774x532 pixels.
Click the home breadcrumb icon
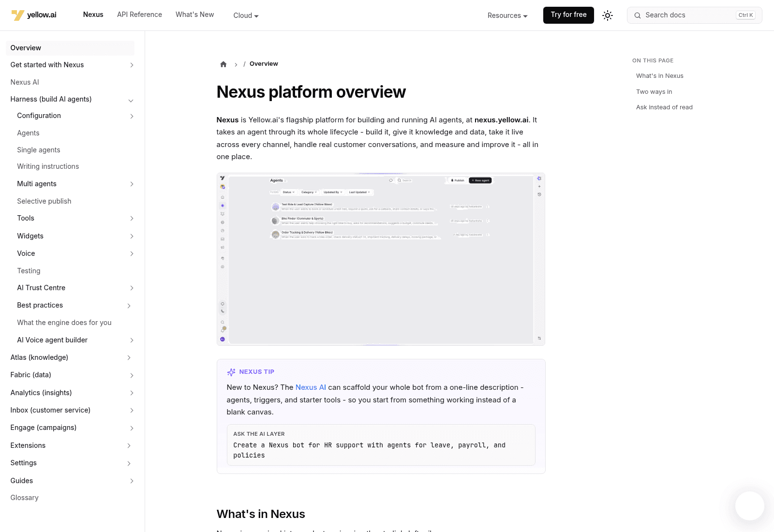click(223, 64)
